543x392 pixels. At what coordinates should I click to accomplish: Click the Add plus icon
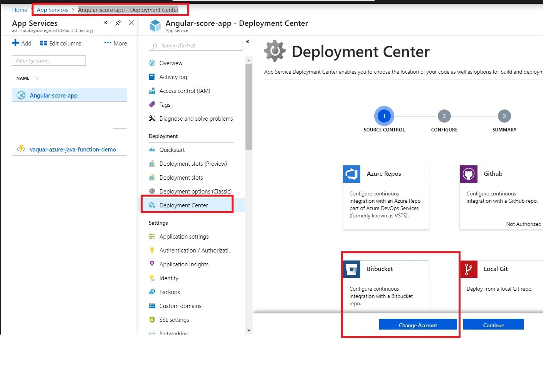tap(15, 43)
